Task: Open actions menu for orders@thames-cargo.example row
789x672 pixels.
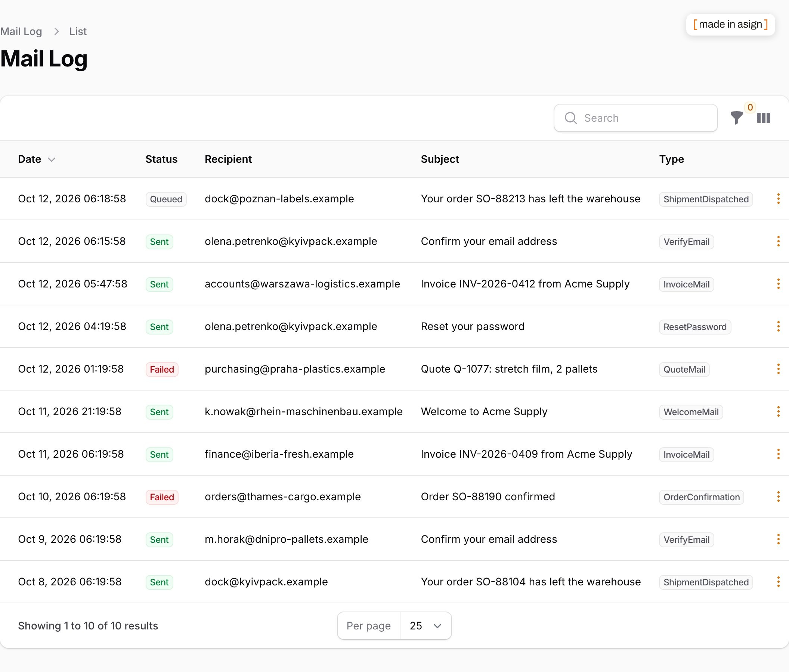Action: tap(778, 497)
